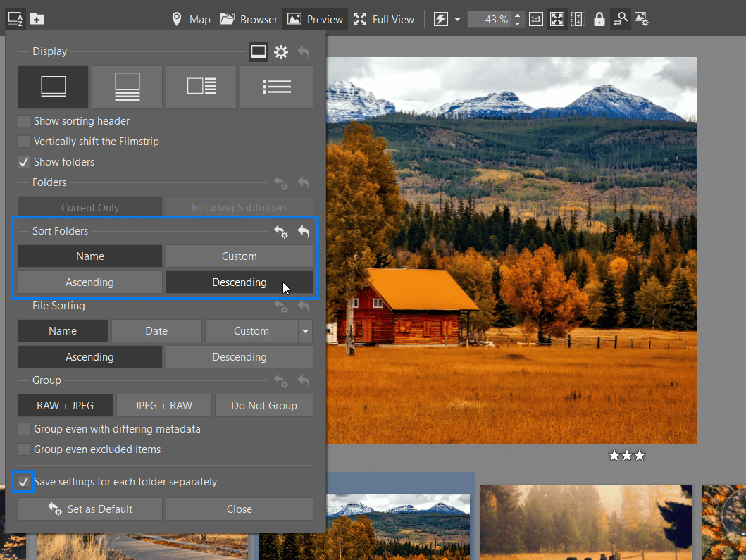746x560 pixels.
Task: Check Vertically shift the Filmstrip
Action: [23, 141]
